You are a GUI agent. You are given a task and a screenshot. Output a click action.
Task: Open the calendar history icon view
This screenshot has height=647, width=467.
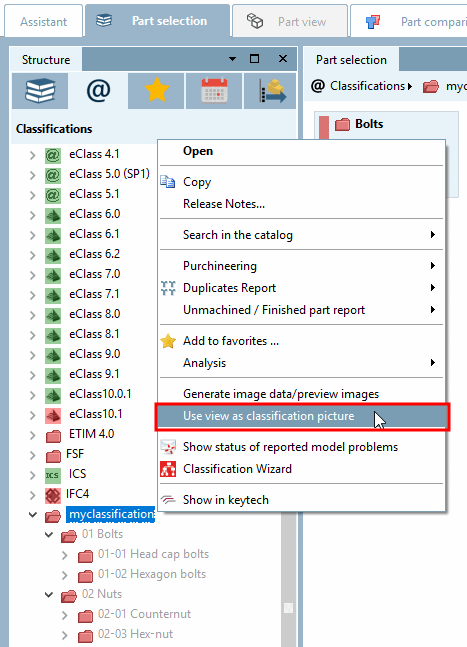214,91
